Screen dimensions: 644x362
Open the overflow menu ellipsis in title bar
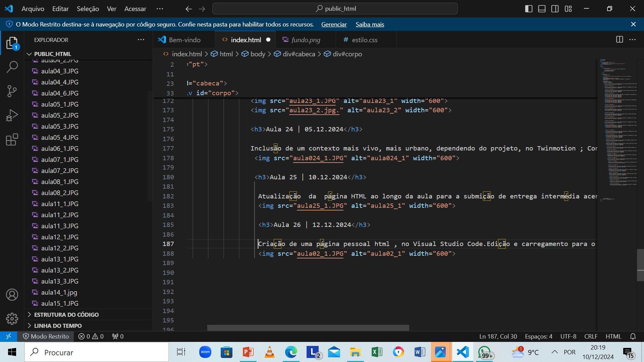(x=160, y=9)
